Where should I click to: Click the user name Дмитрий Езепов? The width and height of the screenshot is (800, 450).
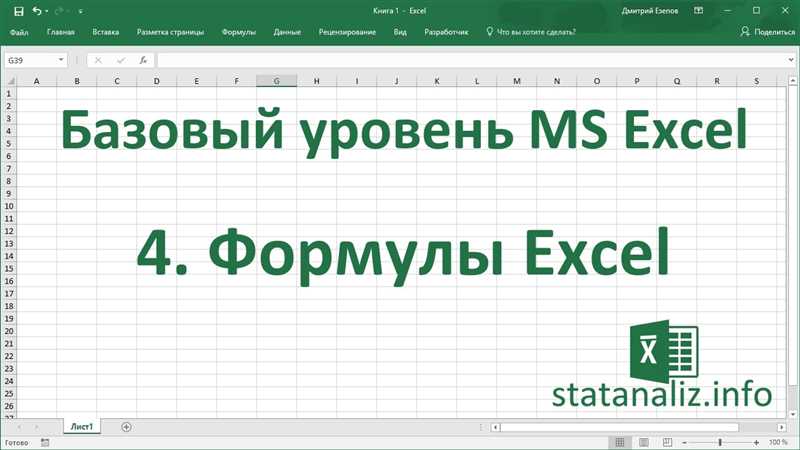(x=649, y=11)
